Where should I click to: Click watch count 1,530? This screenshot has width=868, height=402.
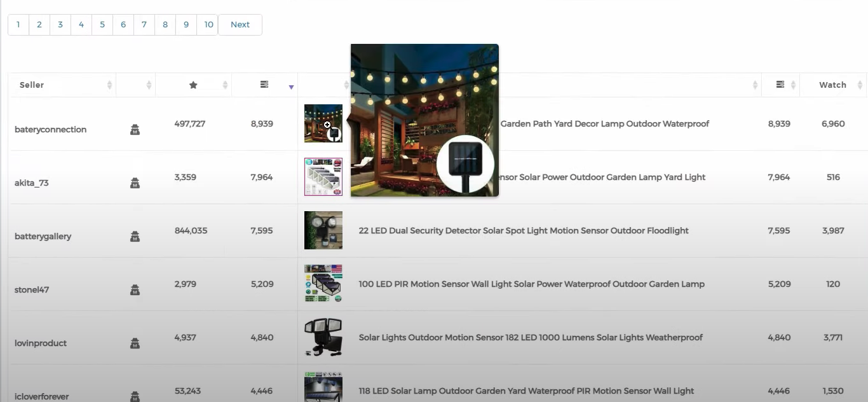tap(833, 391)
